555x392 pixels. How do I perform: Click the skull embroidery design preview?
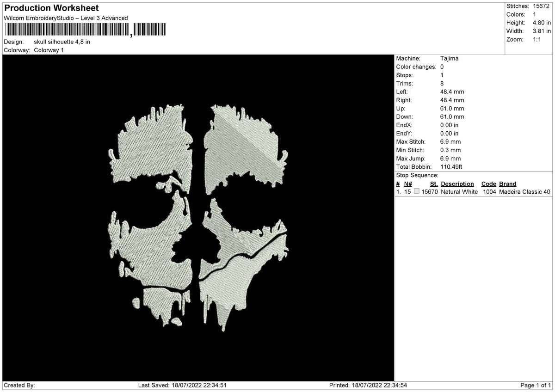[199, 218]
